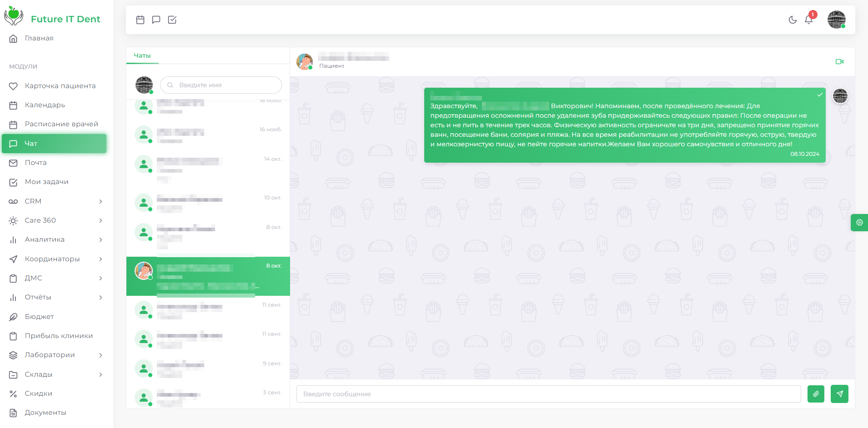
Task: Start a video call with the patient
Action: coord(839,62)
